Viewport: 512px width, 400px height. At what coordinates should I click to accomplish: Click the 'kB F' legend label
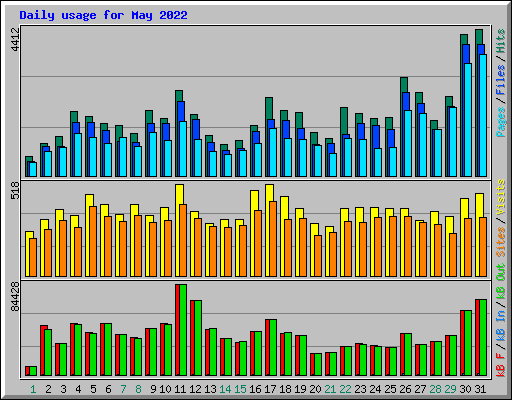point(500,365)
